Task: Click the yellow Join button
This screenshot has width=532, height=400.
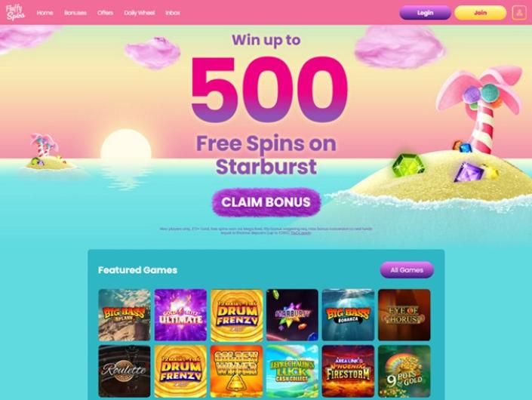Action: [x=481, y=13]
